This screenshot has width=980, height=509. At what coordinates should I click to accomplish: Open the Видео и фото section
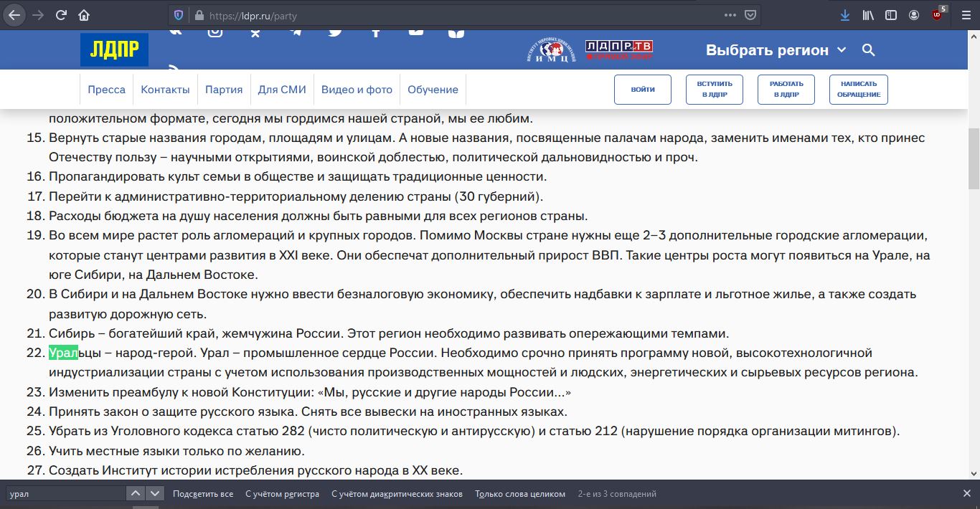click(x=357, y=90)
